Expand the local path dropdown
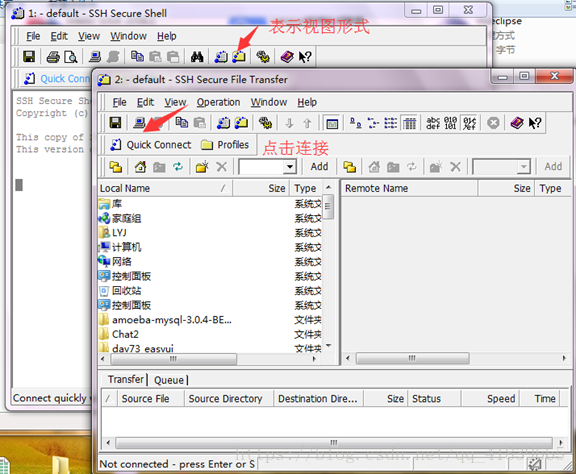 [x=290, y=167]
